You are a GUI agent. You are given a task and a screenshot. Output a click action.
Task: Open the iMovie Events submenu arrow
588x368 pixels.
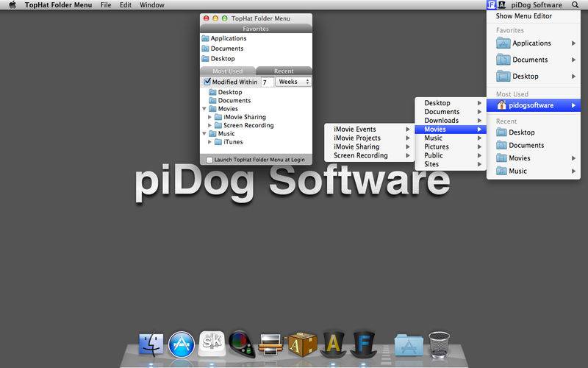(x=408, y=130)
